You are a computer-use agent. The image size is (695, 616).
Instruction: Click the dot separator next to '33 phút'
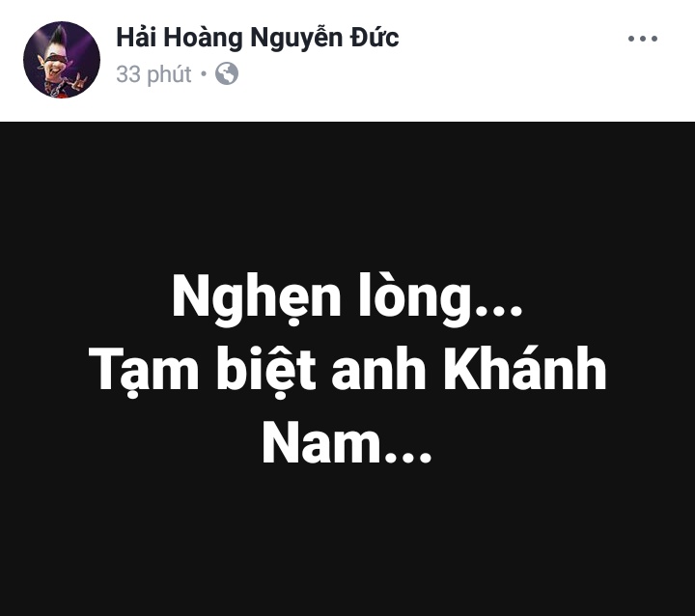(x=204, y=73)
